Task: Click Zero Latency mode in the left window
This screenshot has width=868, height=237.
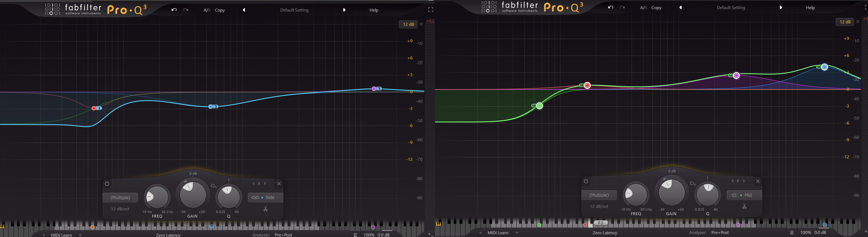Action: (168, 235)
